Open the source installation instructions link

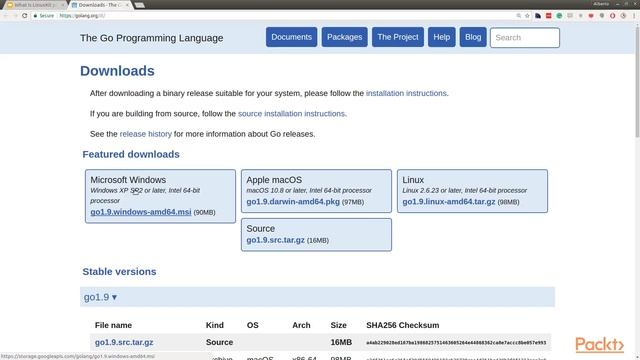coord(291,113)
